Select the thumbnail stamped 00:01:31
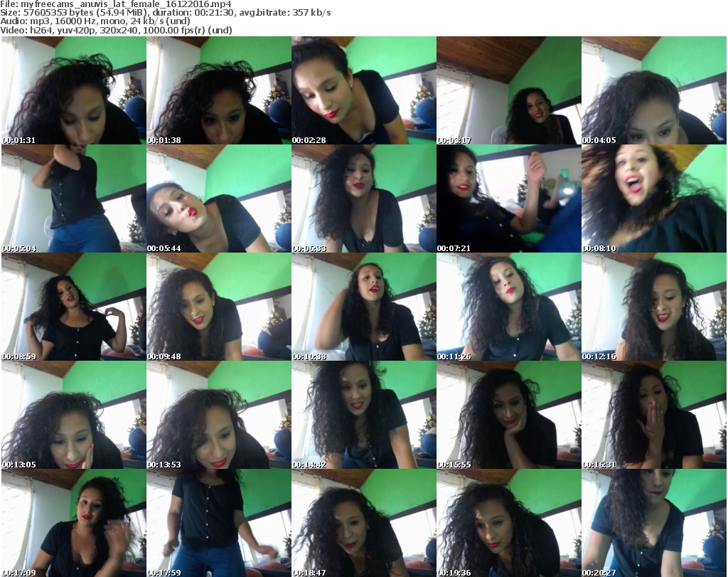Screen dimensions: 728x577 [x=74, y=90]
